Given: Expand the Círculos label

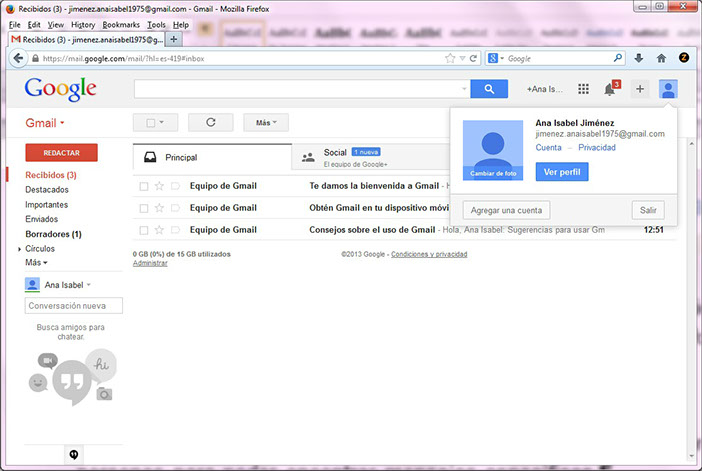Looking at the screenshot, I should [19, 249].
